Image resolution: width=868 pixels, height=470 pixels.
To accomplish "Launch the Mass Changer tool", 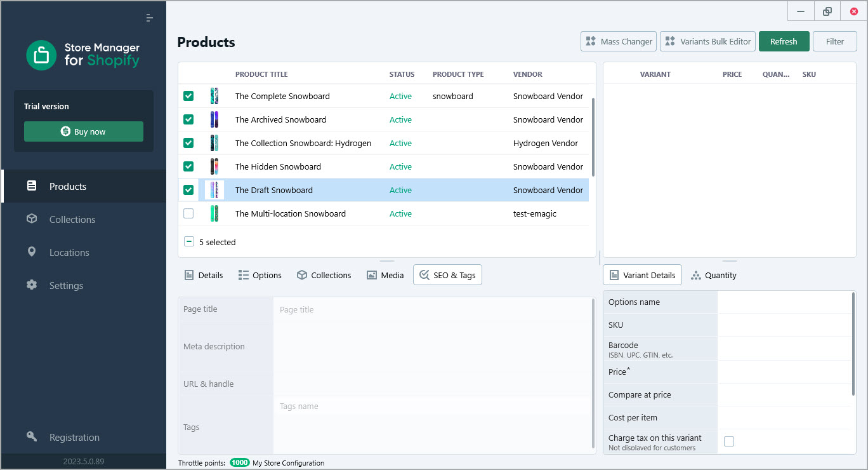I will [x=619, y=41].
